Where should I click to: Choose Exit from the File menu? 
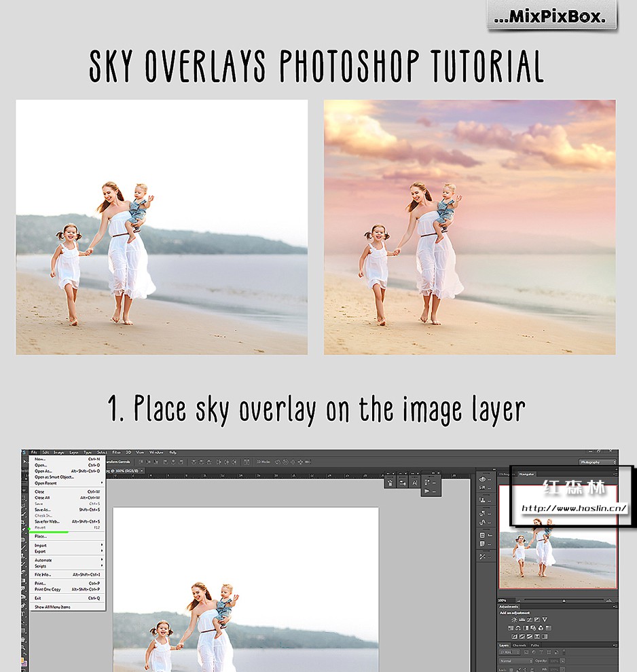coord(67,598)
